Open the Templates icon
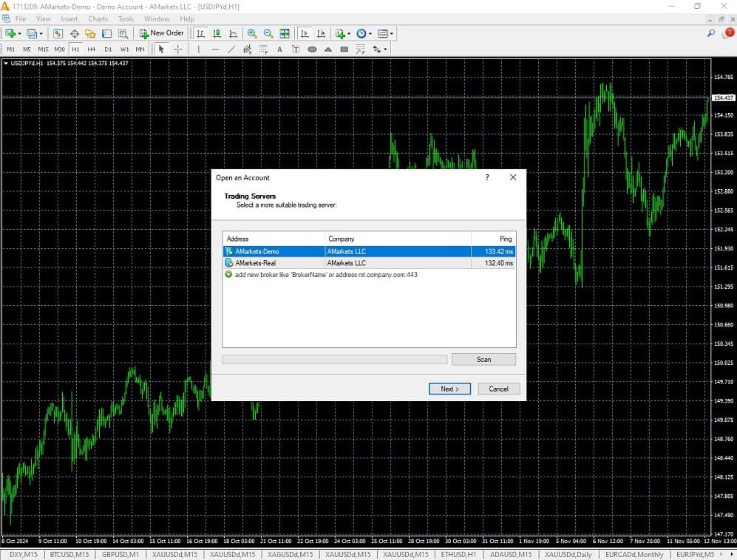Image resolution: width=737 pixels, height=560 pixels. click(383, 33)
